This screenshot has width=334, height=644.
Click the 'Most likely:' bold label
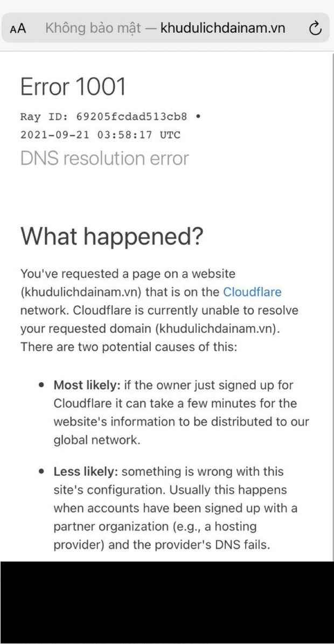coord(87,386)
